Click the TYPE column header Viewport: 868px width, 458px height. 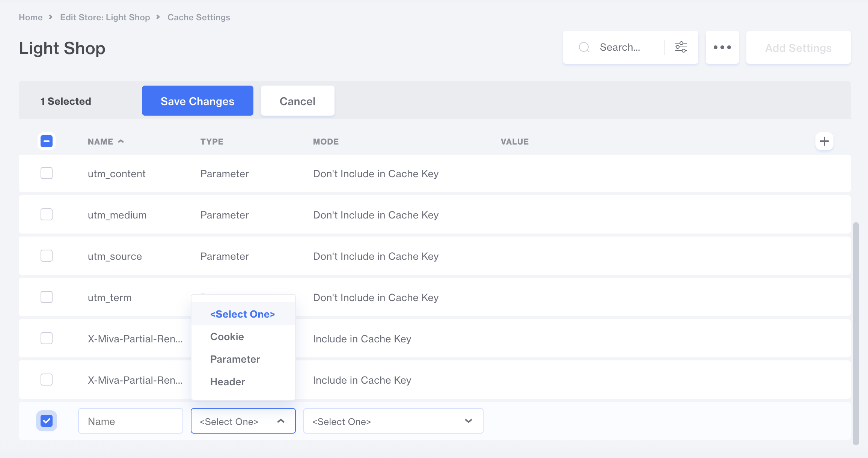point(212,142)
